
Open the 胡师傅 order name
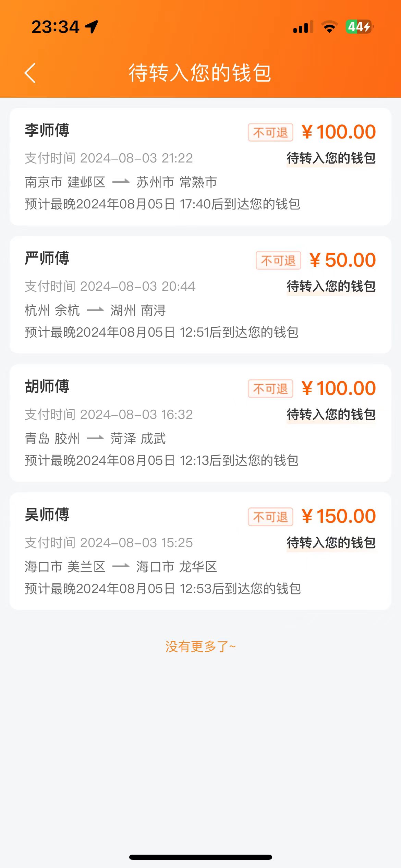[x=47, y=386]
